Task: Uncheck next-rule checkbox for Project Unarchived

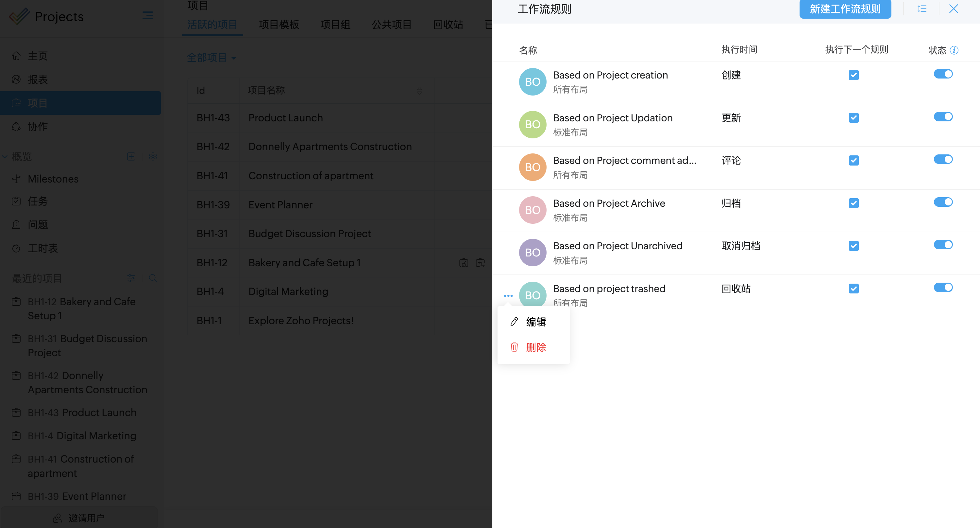Action: tap(853, 246)
